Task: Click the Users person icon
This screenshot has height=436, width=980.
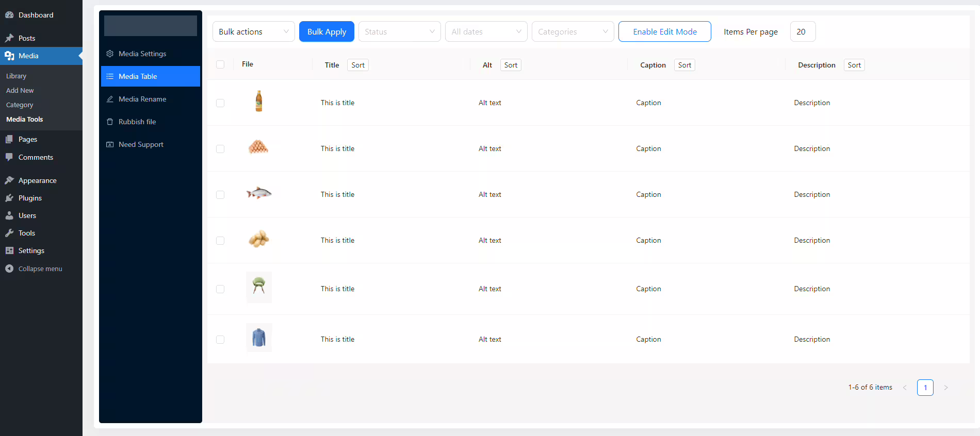Action: click(x=9, y=215)
